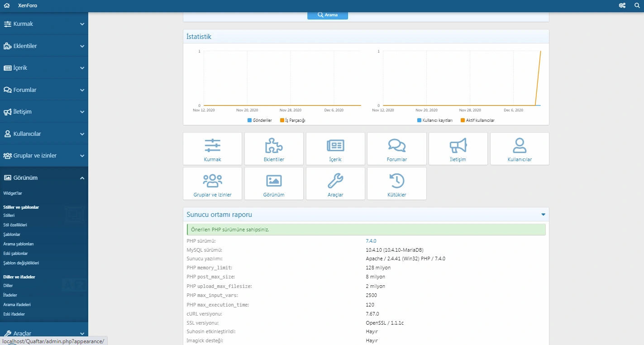The image size is (644, 345).
Task: Toggle Kullanıcı kayıtları series in legend
Action: coord(434,120)
